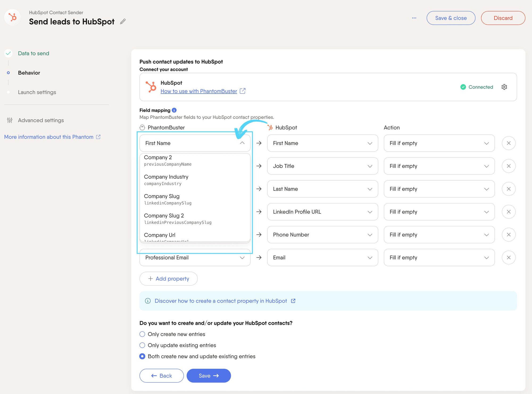Open Action dropdown for First Name row
The height and width of the screenshot is (394, 532).
tap(439, 143)
